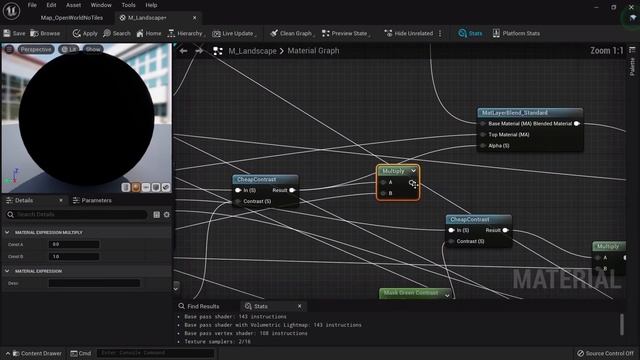Open the Help menu

pyautogui.click(x=151, y=5)
